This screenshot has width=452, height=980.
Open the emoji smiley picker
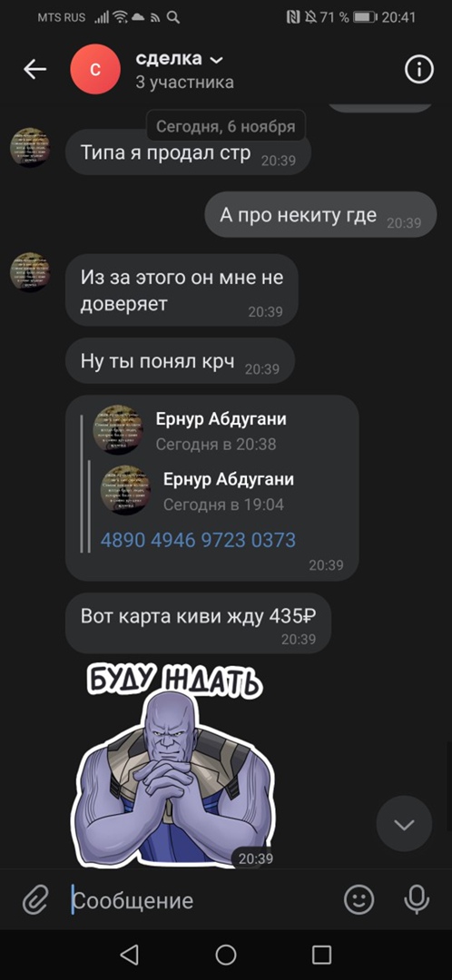(x=359, y=900)
